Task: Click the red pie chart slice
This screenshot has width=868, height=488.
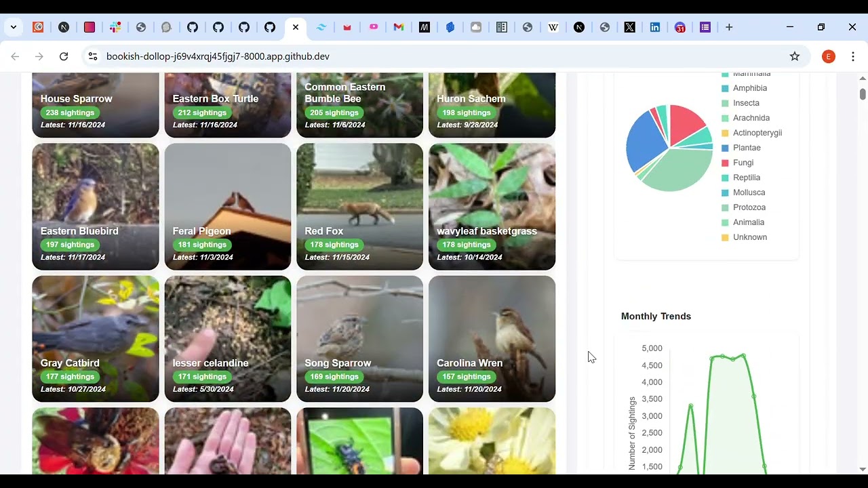Action: click(685, 121)
